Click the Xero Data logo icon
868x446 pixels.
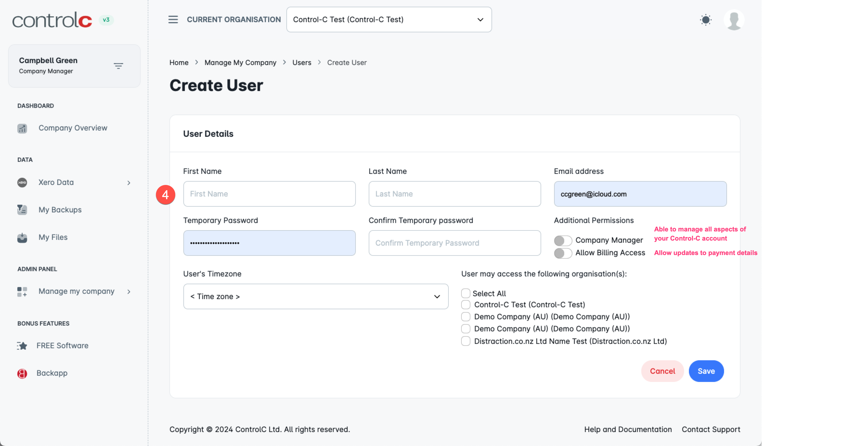click(x=22, y=182)
